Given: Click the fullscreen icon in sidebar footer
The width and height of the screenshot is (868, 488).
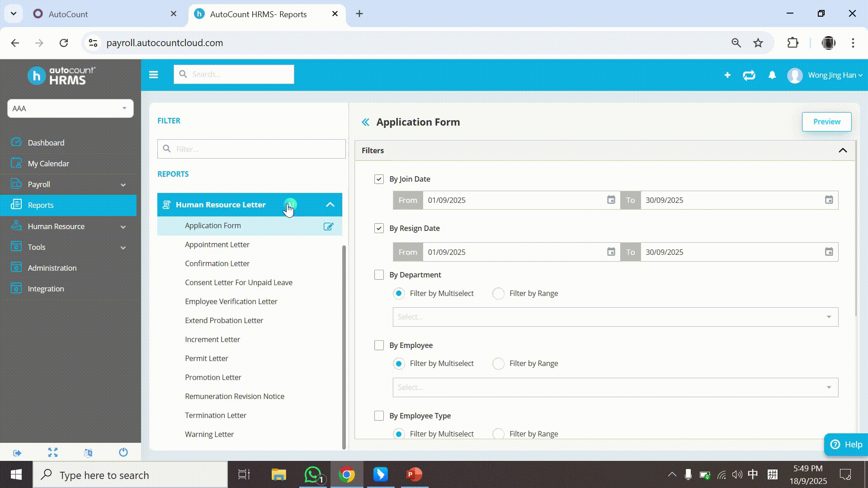Looking at the screenshot, I should pos(53,452).
